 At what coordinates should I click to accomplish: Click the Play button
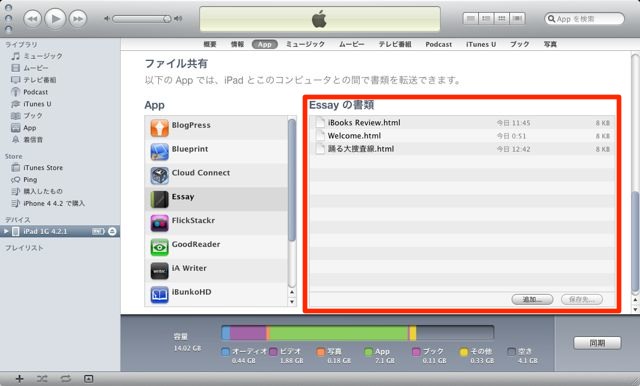tap(55, 18)
